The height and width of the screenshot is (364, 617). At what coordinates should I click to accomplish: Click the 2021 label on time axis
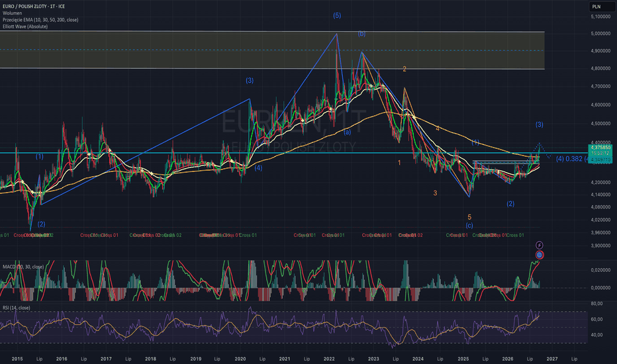point(285,359)
